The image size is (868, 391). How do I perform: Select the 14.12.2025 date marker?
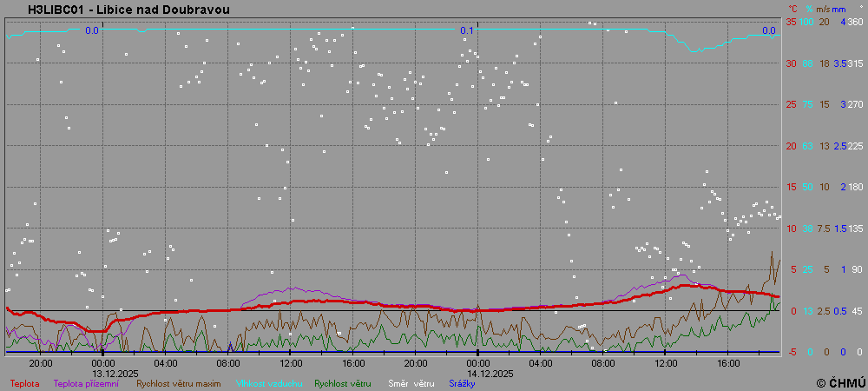click(x=490, y=373)
